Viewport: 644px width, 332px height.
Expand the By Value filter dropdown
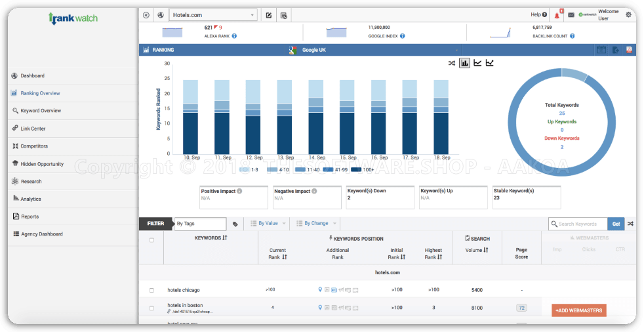pos(269,224)
